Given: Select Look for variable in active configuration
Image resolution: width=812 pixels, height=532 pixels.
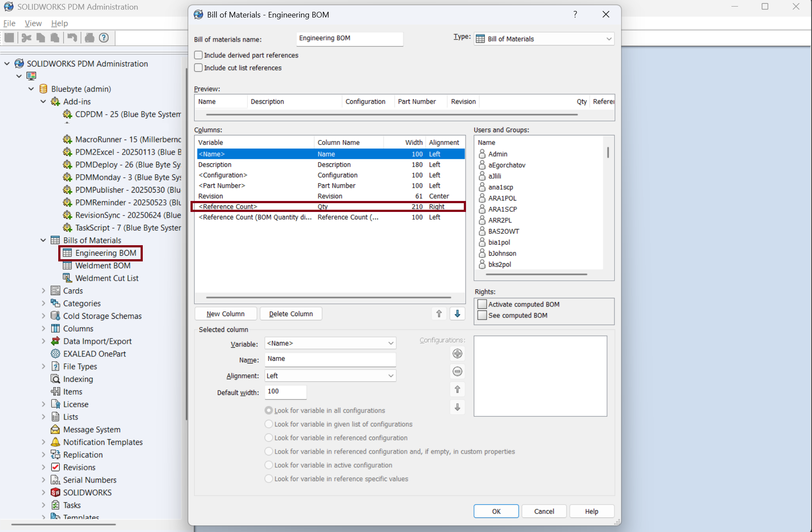Looking at the screenshot, I should tap(268, 465).
